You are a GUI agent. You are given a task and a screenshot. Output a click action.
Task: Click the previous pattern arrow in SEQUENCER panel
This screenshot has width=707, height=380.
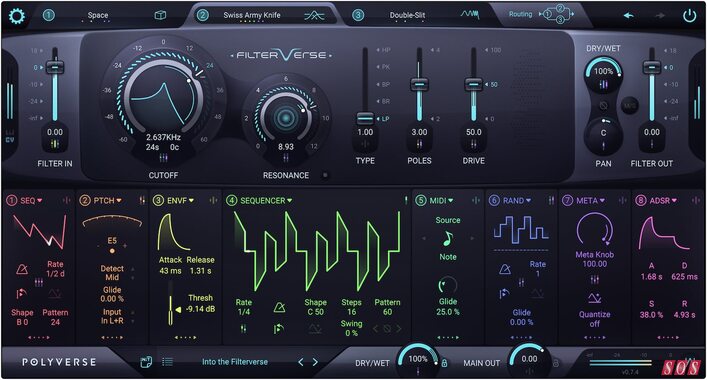click(x=375, y=329)
